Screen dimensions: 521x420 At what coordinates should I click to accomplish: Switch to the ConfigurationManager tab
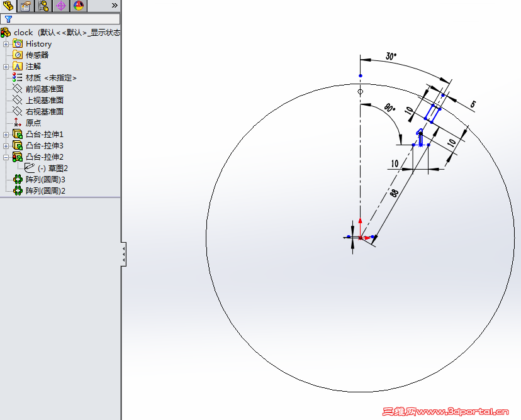43,6
